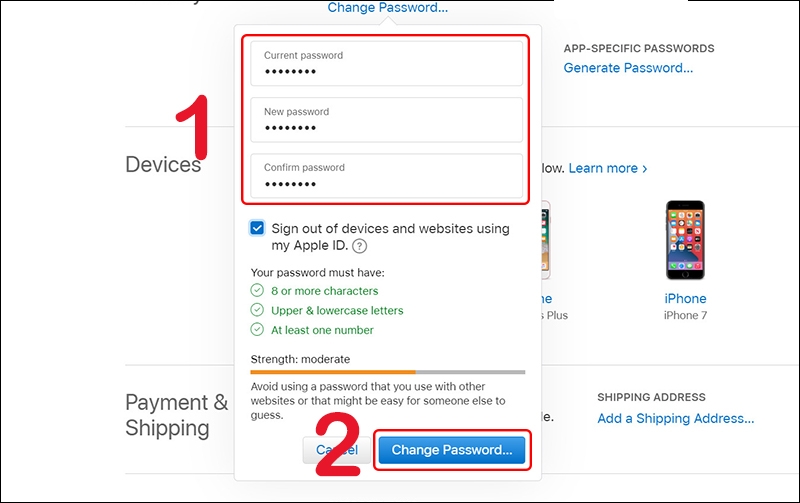Click the password strength bar
The image size is (800, 503).
point(387,372)
